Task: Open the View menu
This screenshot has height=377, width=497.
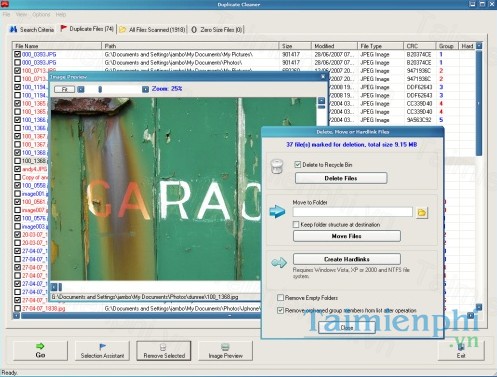Action: [x=21, y=14]
